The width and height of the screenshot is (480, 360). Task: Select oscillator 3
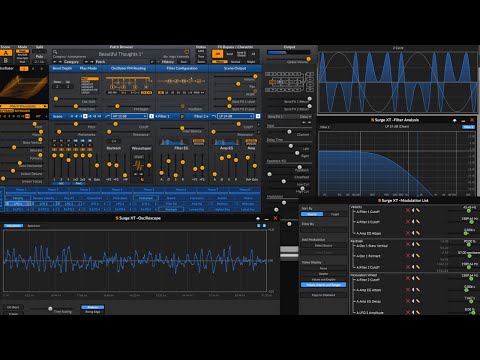tap(42, 68)
